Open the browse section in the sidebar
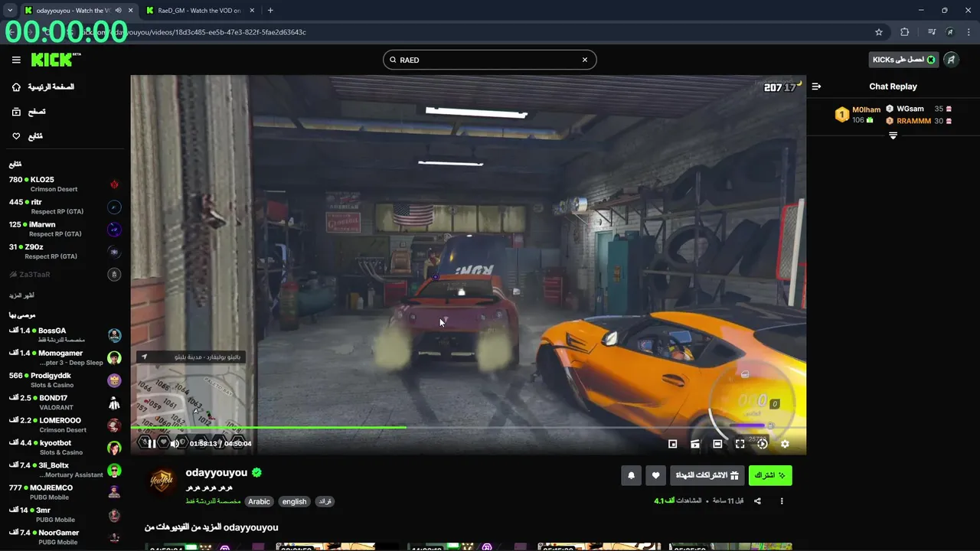 tap(29, 112)
